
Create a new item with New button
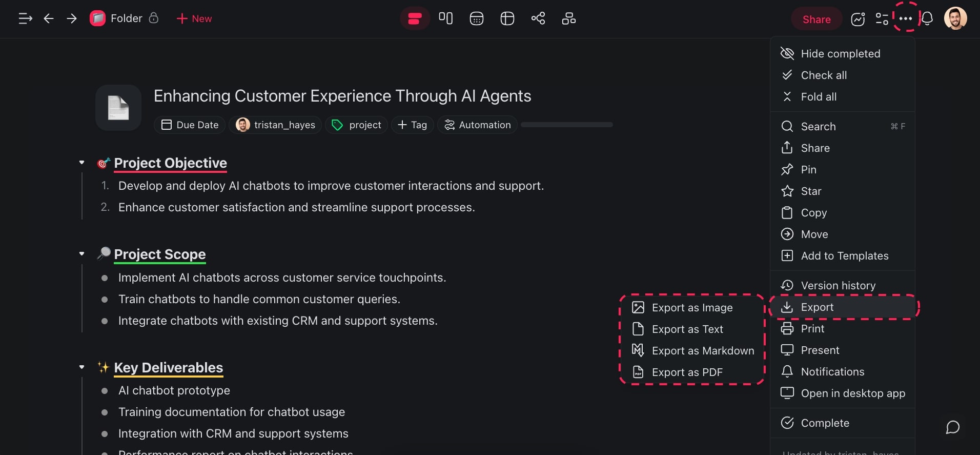point(194,19)
